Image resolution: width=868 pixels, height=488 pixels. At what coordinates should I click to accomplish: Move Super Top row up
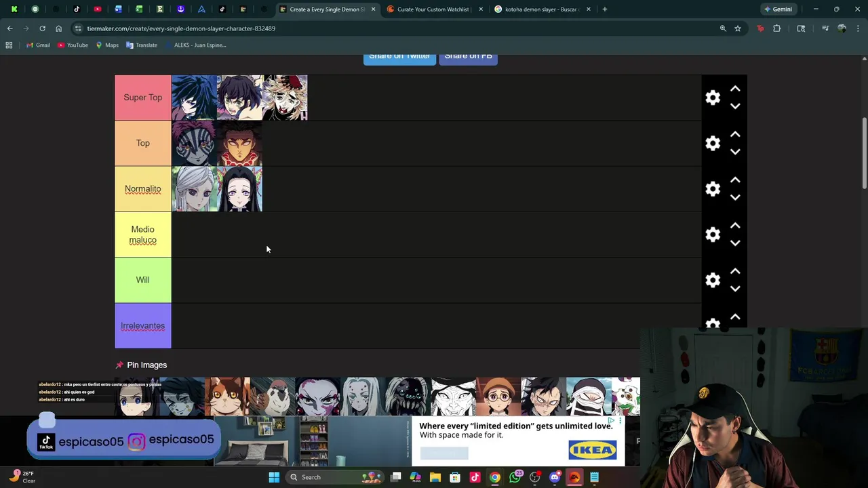(735, 89)
